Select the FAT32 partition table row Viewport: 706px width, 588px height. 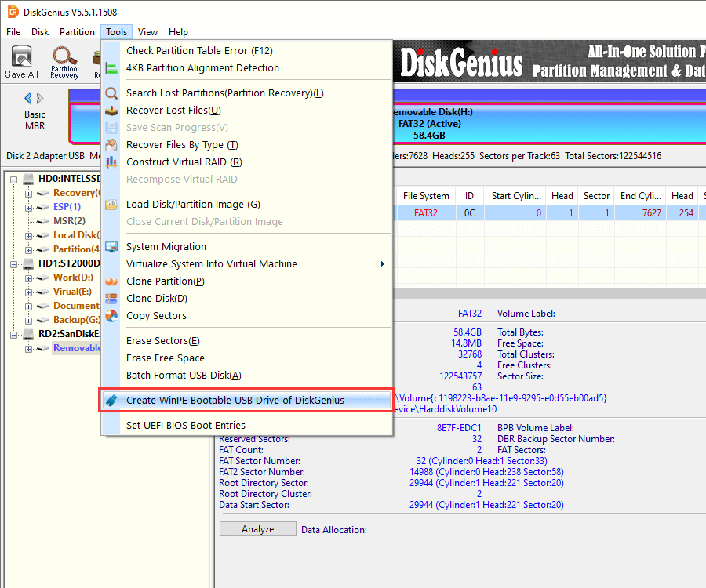click(549, 213)
